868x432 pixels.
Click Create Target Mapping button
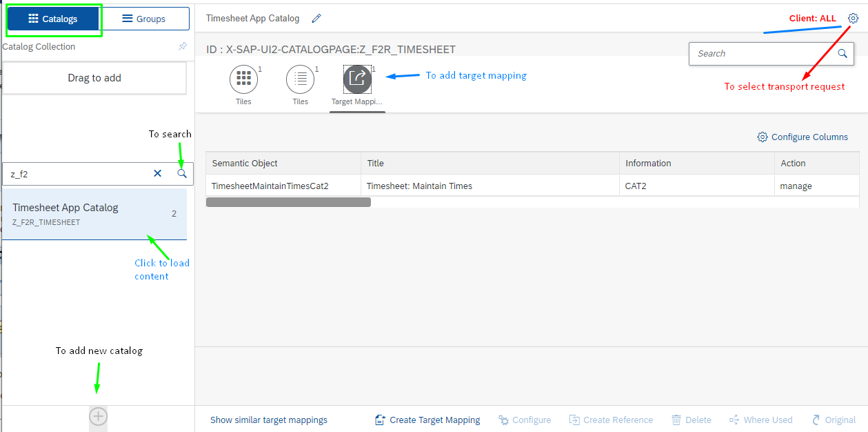pos(427,420)
